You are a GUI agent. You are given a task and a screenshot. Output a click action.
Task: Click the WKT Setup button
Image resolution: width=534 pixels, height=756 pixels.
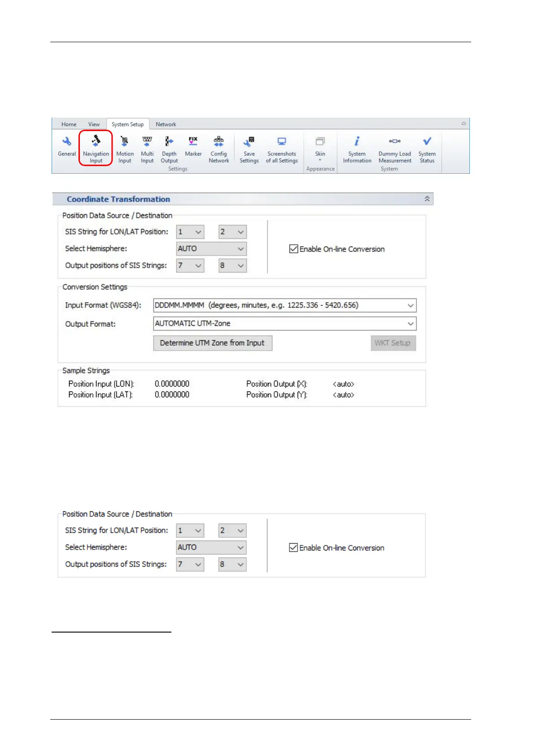click(x=393, y=343)
